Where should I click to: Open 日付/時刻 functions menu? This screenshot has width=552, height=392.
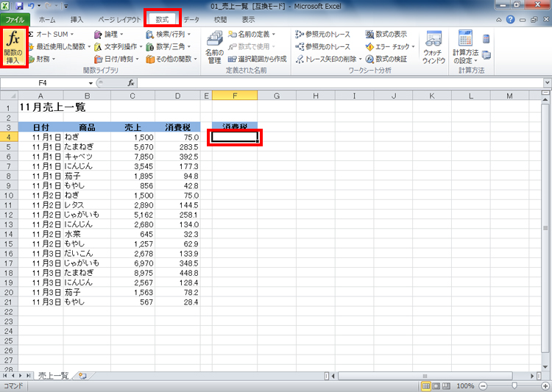click(x=116, y=59)
